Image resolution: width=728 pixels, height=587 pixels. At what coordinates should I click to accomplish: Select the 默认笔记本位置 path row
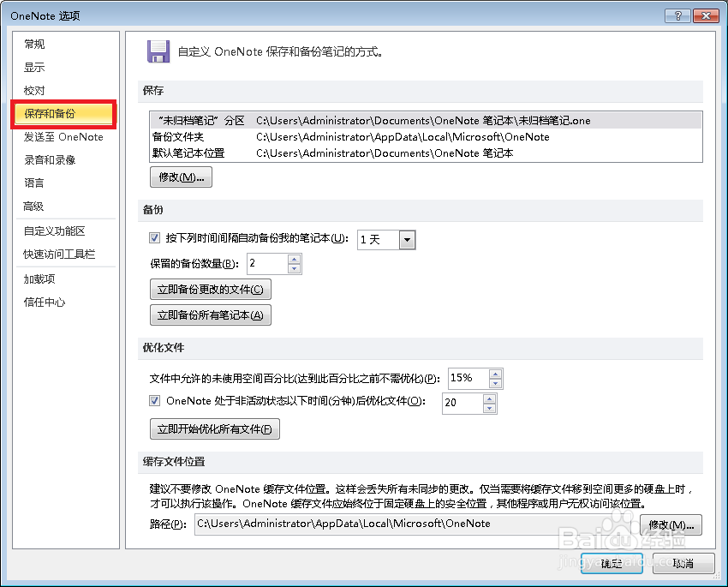[x=426, y=153]
